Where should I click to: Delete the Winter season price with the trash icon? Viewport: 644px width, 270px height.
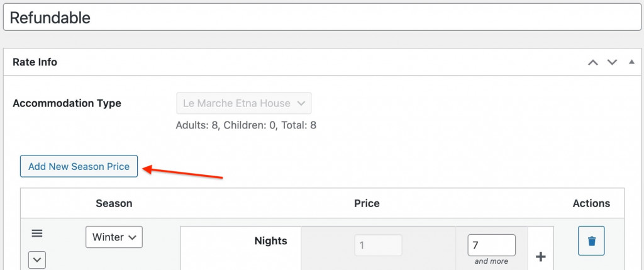pyautogui.click(x=591, y=240)
